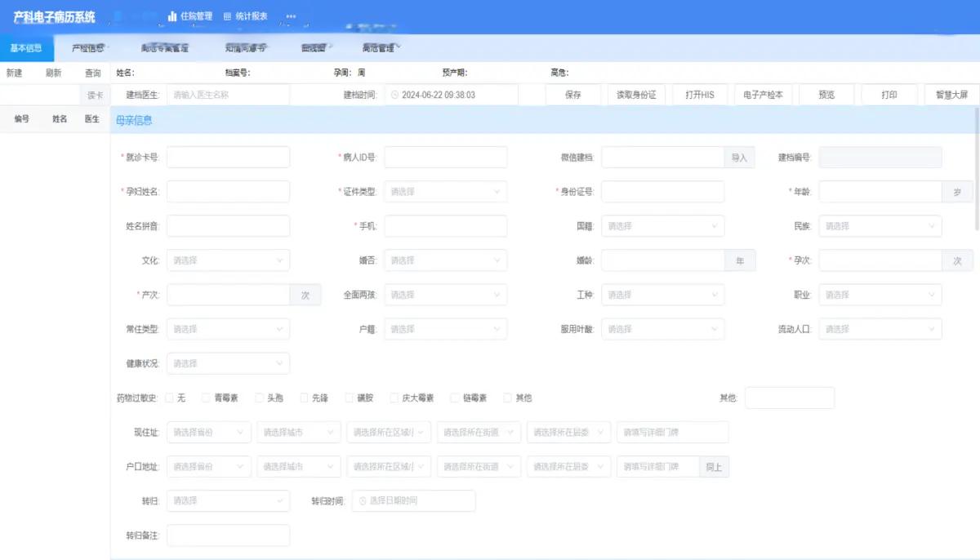Click the 病人ID号 input field
The height and width of the screenshot is (560, 980).
(x=446, y=158)
